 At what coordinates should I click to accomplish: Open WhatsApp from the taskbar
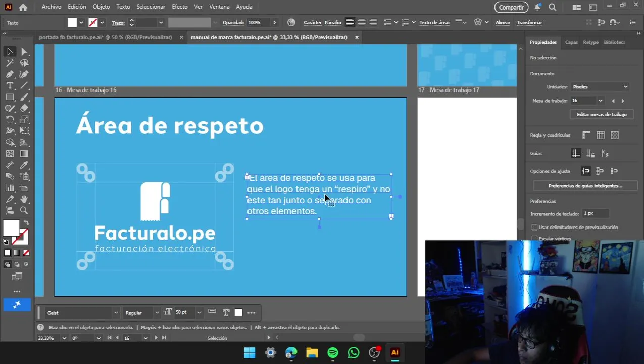[354, 353]
